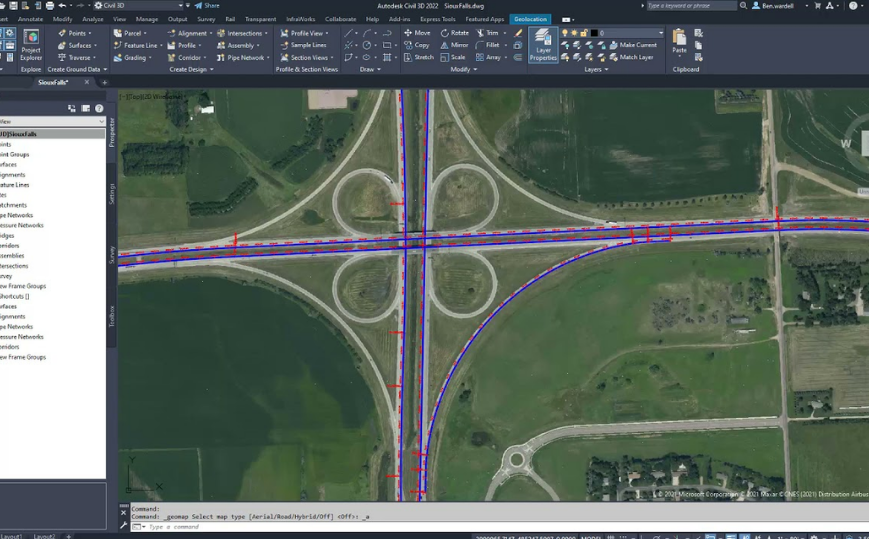Viewport: 869px width, 539px height.
Task: Click the Feature Line button
Action: 137,45
